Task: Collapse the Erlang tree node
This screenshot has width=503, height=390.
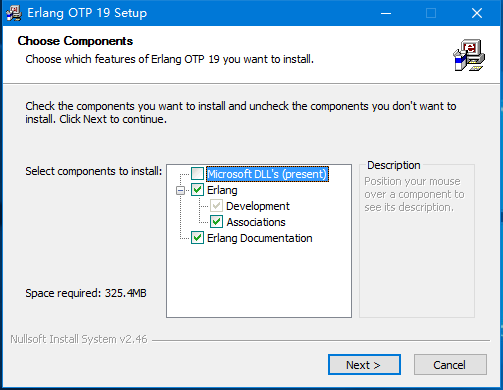Action: [180, 190]
